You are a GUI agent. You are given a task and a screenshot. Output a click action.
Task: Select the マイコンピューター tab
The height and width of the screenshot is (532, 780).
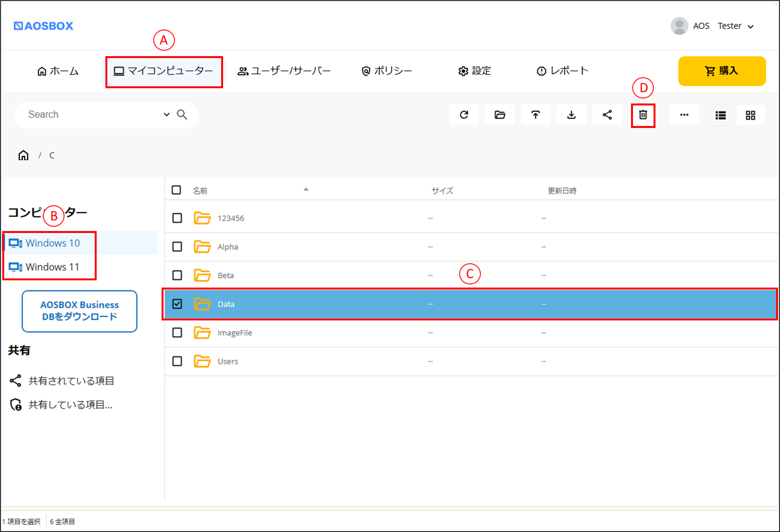coord(164,71)
